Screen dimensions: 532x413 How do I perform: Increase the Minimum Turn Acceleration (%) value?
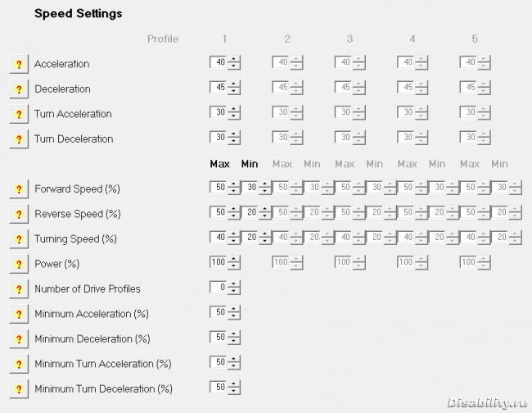[x=233, y=359]
